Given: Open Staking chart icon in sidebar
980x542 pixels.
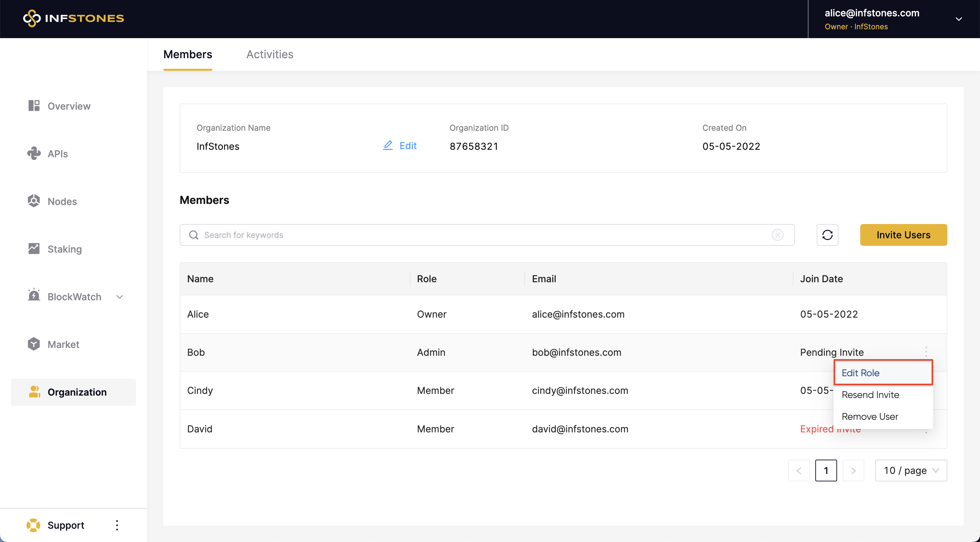Looking at the screenshot, I should pos(34,249).
